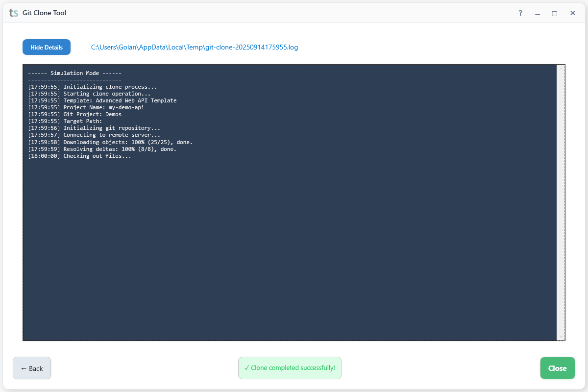588x392 pixels.
Task: Click the Clone completed successfully notification
Action: coord(290,367)
